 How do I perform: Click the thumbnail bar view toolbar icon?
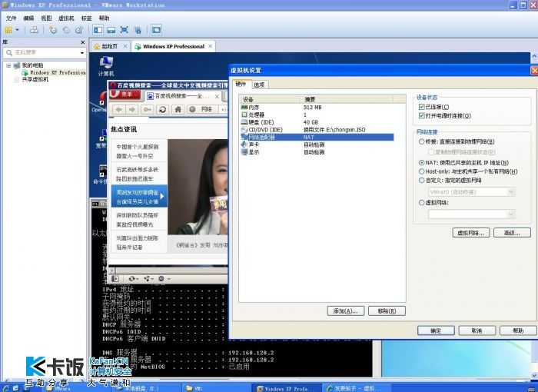111,30
